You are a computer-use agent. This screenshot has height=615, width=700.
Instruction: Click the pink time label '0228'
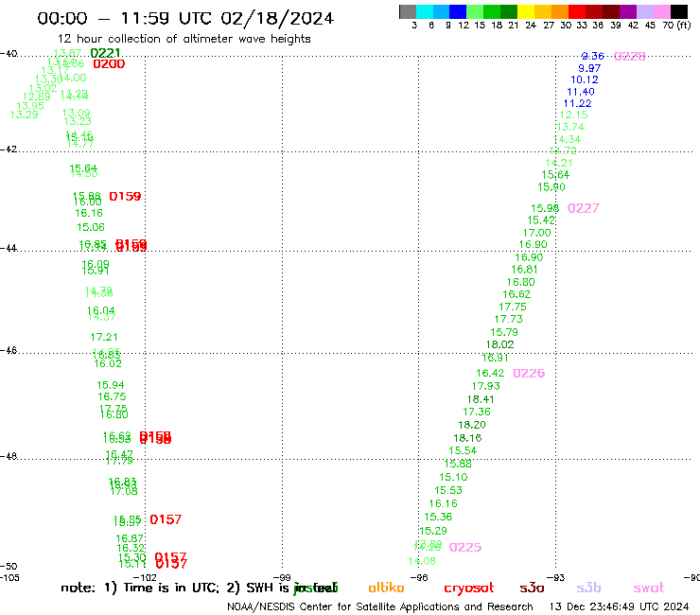[629, 56]
